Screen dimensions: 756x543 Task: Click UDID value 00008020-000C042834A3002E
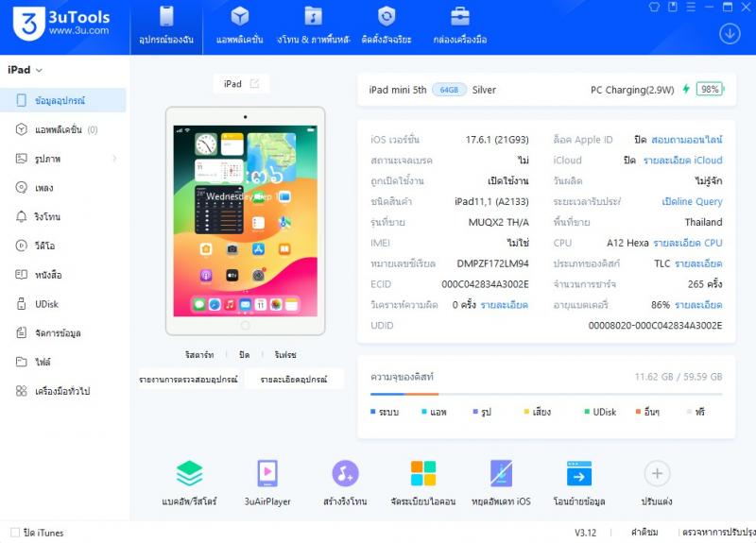pos(655,326)
